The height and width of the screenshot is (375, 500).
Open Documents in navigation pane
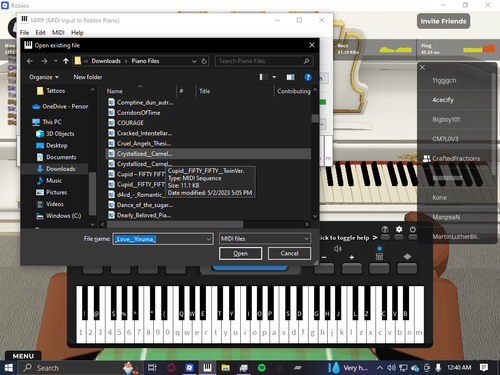click(56, 157)
